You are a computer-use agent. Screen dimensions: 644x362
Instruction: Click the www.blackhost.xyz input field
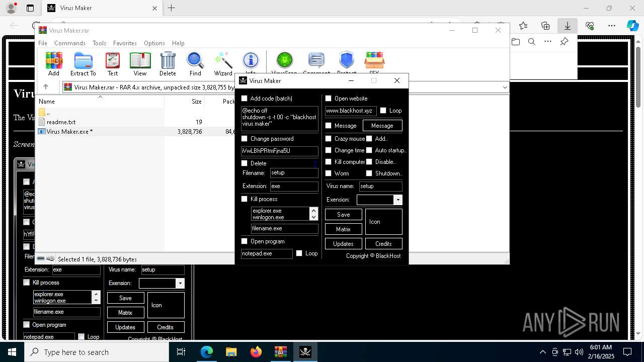tap(351, 111)
